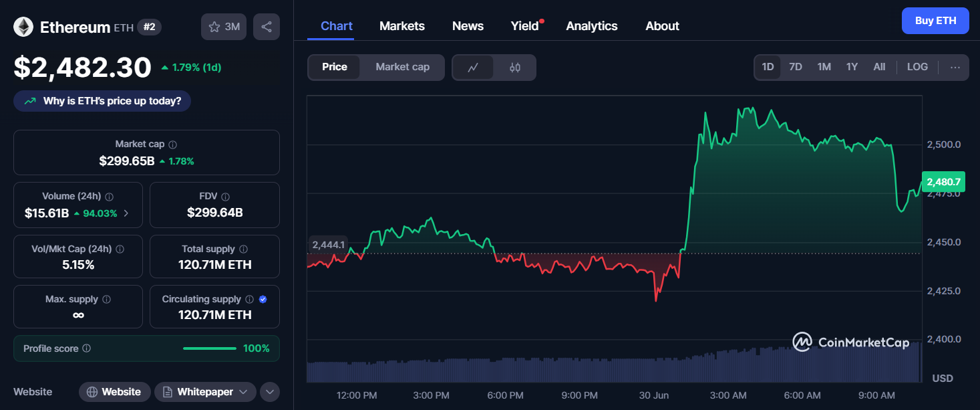Click the FDV info icon
The width and height of the screenshot is (980, 410).
pos(226,197)
